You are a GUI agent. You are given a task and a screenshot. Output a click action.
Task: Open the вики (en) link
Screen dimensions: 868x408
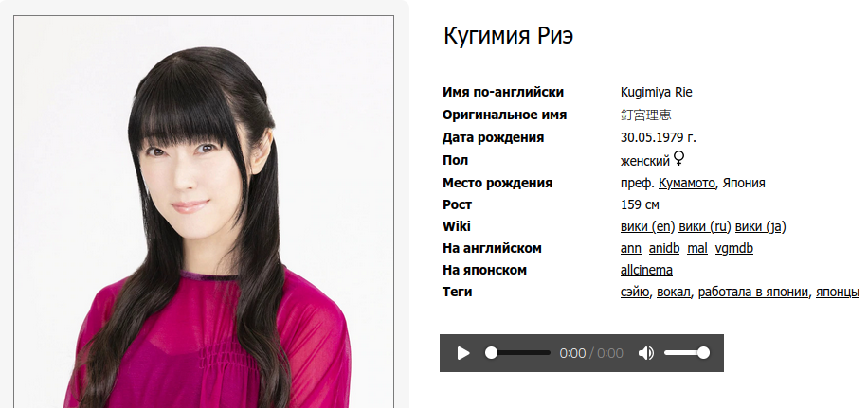[x=647, y=226]
